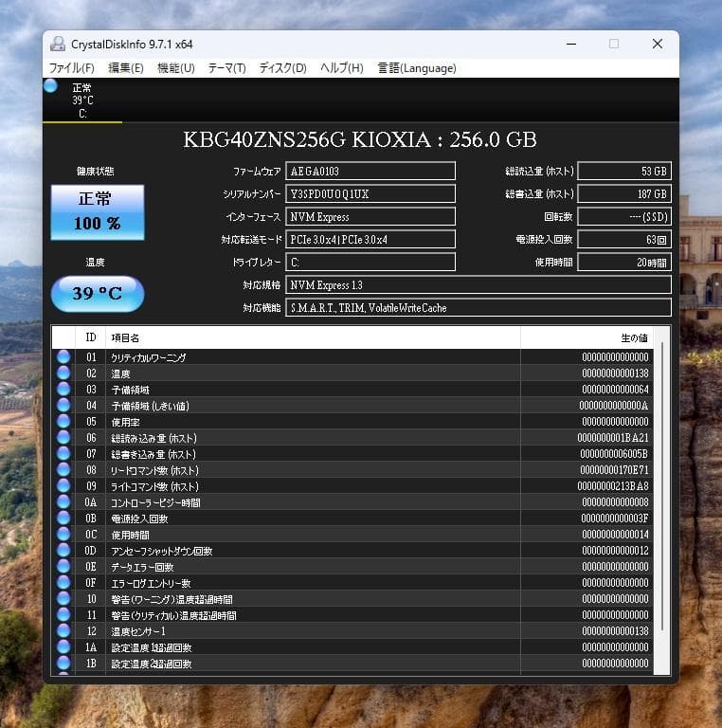The width and height of the screenshot is (722, 728).
Task: Close the CrystalDiskInfo window
Action: pyautogui.click(x=657, y=45)
